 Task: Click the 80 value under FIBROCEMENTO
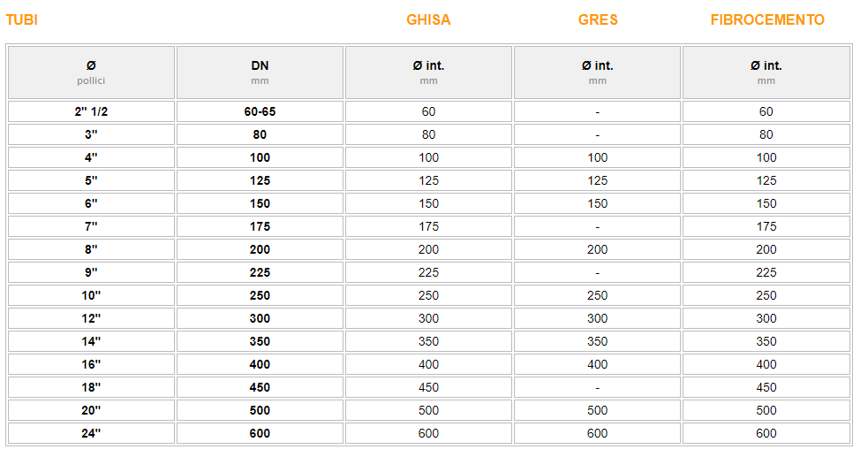click(x=766, y=134)
